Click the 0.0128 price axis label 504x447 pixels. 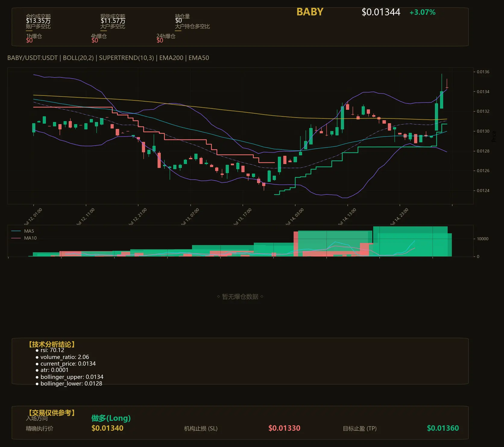(483, 151)
